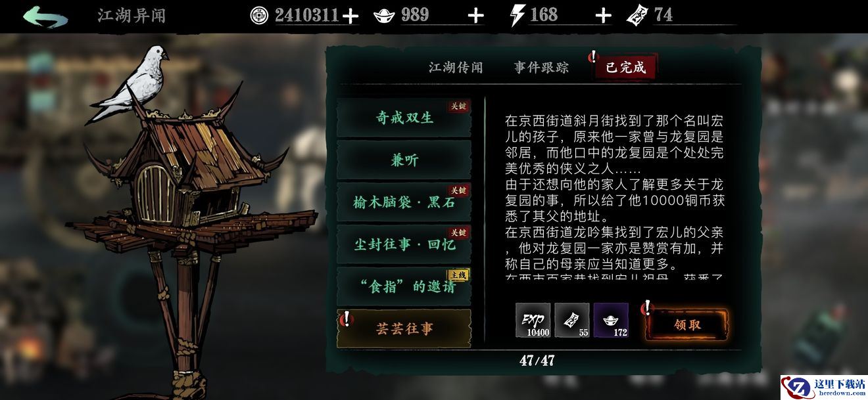Add energy via the plus beside 168
Screen dimensions: 868x400
603,16
